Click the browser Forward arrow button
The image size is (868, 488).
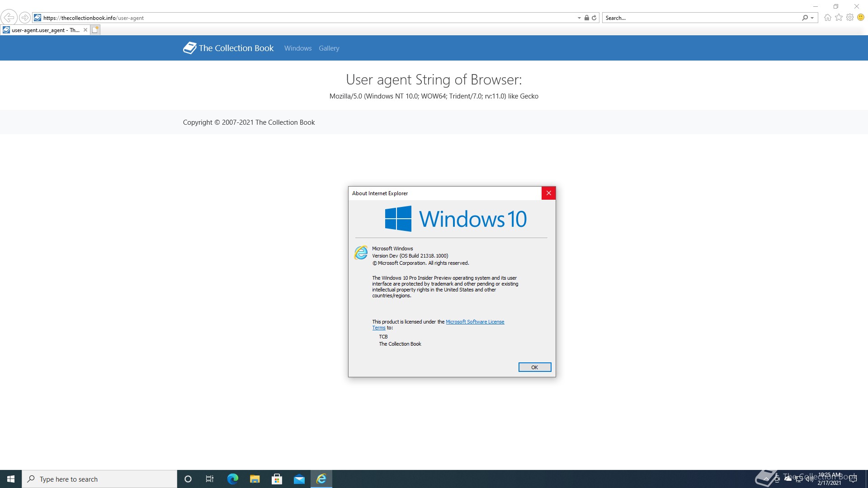pyautogui.click(x=25, y=18)
